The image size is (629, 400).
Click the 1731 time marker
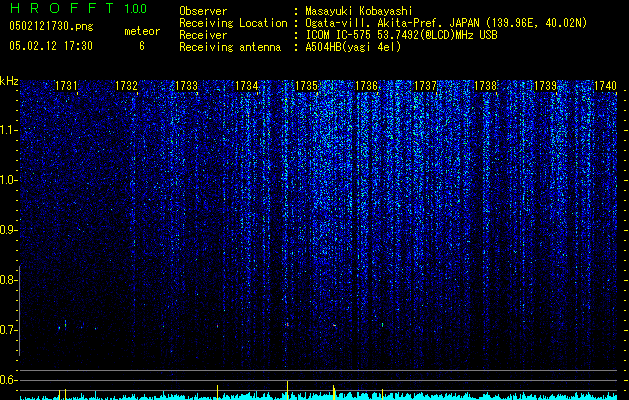(x=66, y=86)
